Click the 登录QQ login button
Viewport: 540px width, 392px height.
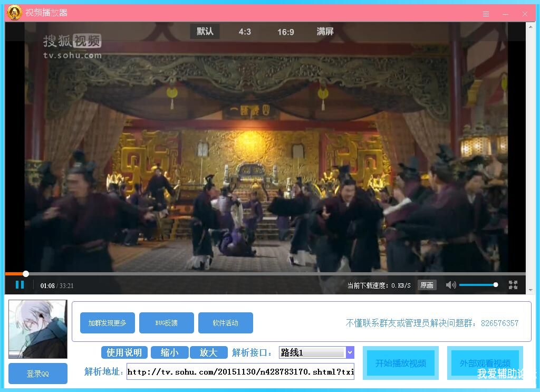pyautogui.click(x=38, y=374)
